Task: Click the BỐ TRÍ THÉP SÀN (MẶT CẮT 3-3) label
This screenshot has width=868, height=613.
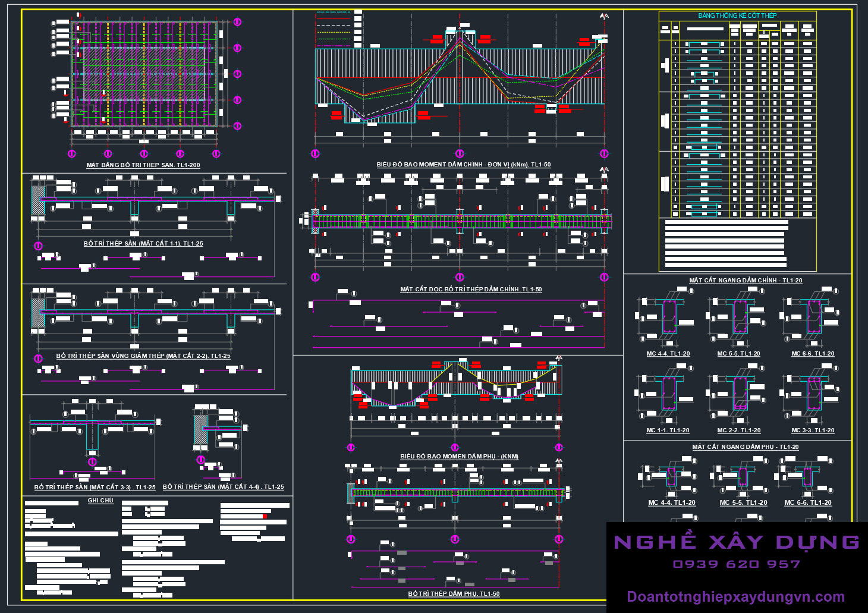Action: pyautogui.click(x=95, y=487)
